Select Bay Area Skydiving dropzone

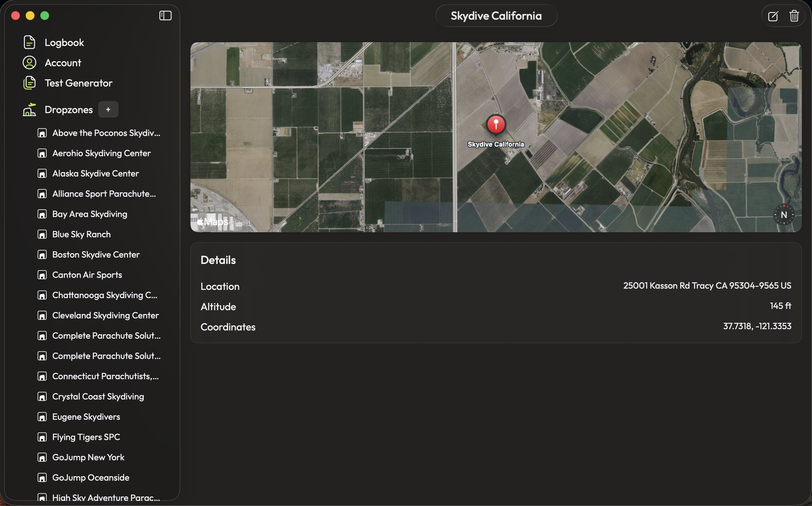click(x=90, y=214)
